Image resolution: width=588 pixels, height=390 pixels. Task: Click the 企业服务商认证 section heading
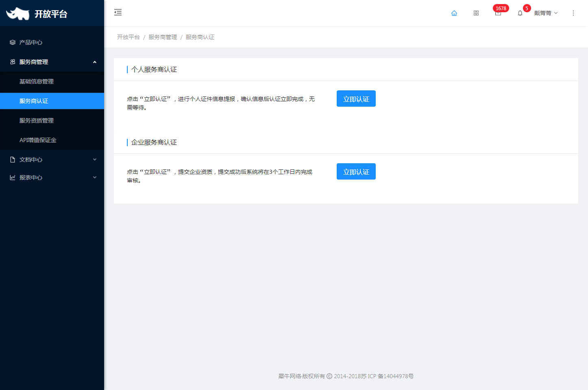point(154,142)
